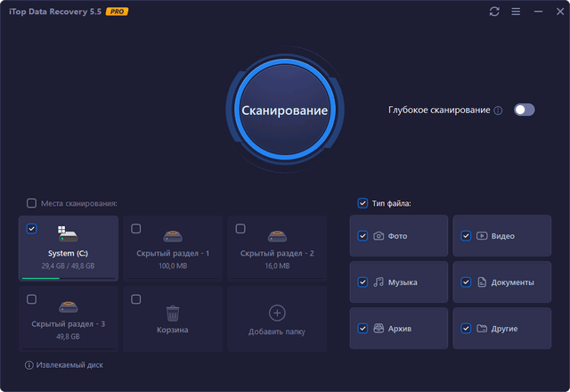Click the "Скрытый раздел - 2" label
The image size is (570, 392).
[x=277, y=253]
